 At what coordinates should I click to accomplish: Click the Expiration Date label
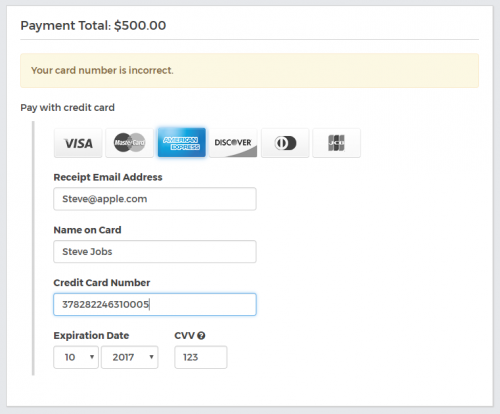point(91,335)
